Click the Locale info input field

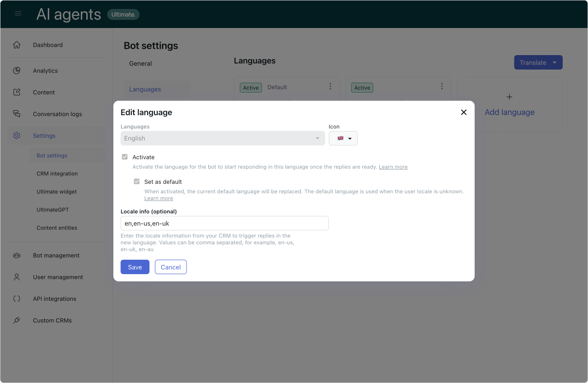224,223
